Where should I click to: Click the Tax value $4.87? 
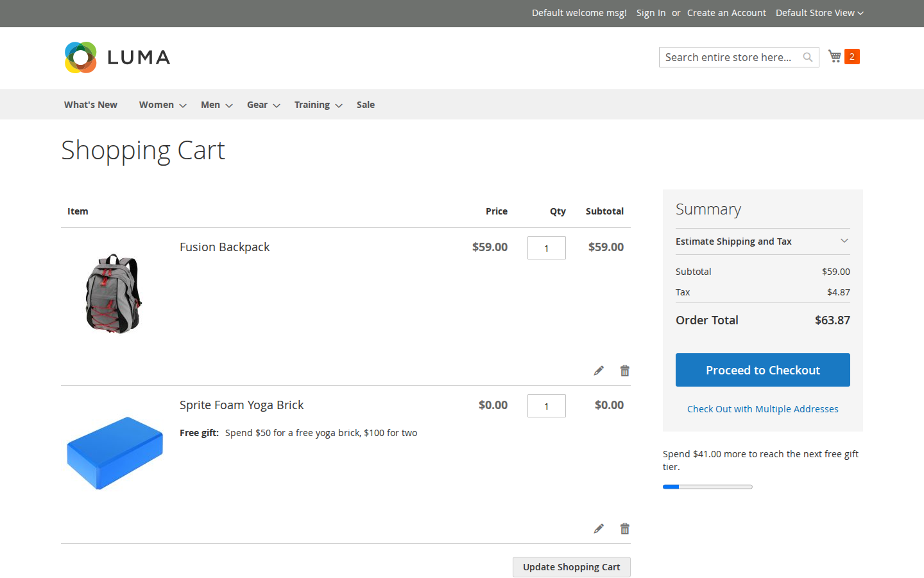coord(839,292)
